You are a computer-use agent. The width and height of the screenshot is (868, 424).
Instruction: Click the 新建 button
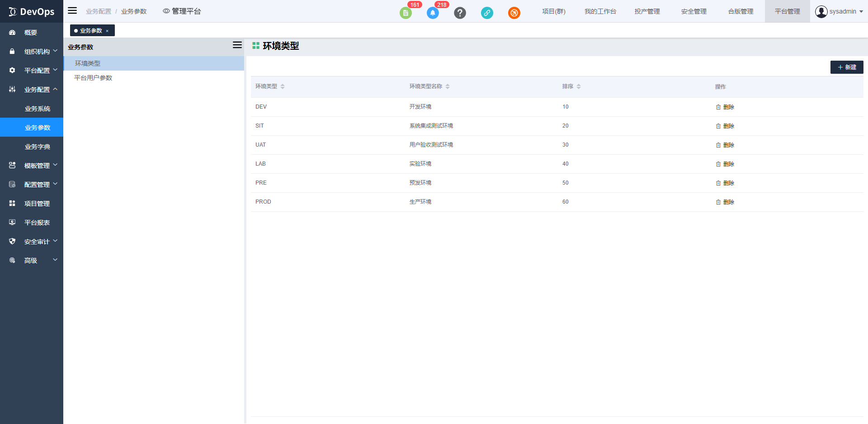click(x=846, y=67)
